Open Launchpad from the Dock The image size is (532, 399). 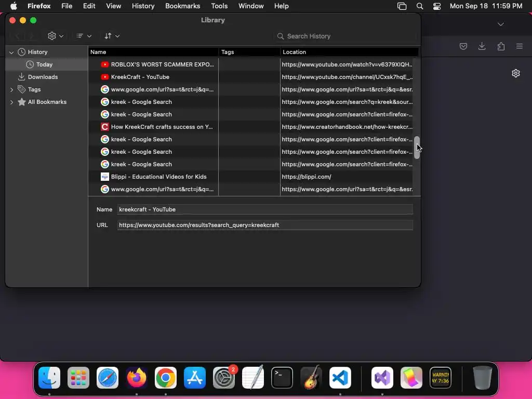coord(78,378)
